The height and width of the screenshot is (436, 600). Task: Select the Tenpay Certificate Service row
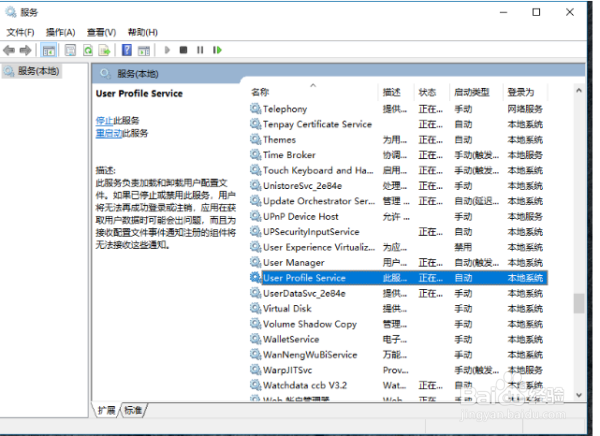pyautogui.click(x=399, y=124)
